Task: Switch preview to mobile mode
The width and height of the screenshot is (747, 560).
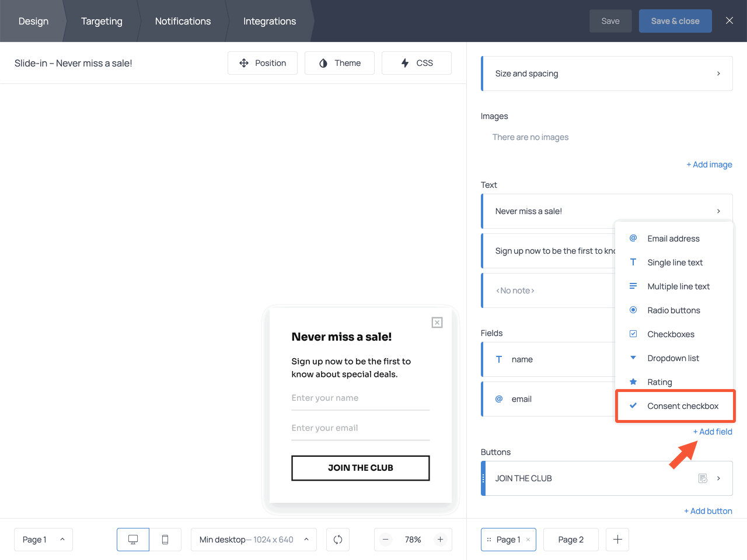Action: point(165,540)
